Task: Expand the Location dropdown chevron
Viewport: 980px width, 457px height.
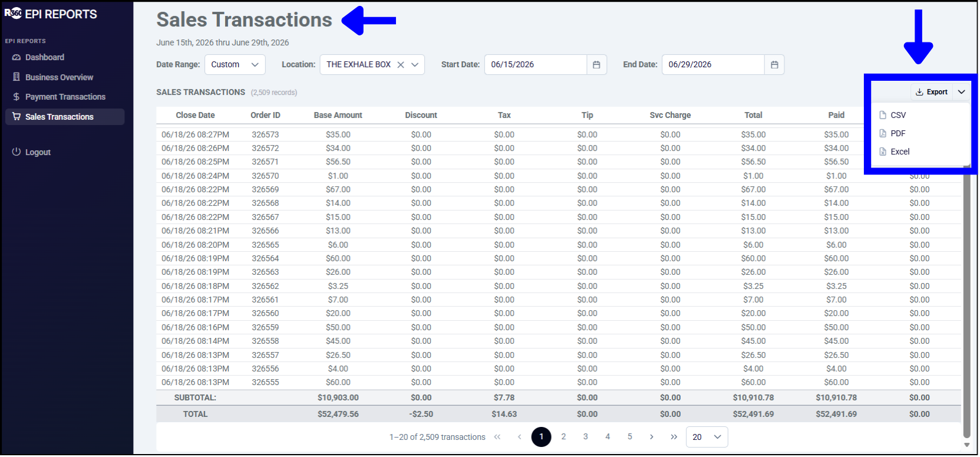Action: (x=415, y=65)
